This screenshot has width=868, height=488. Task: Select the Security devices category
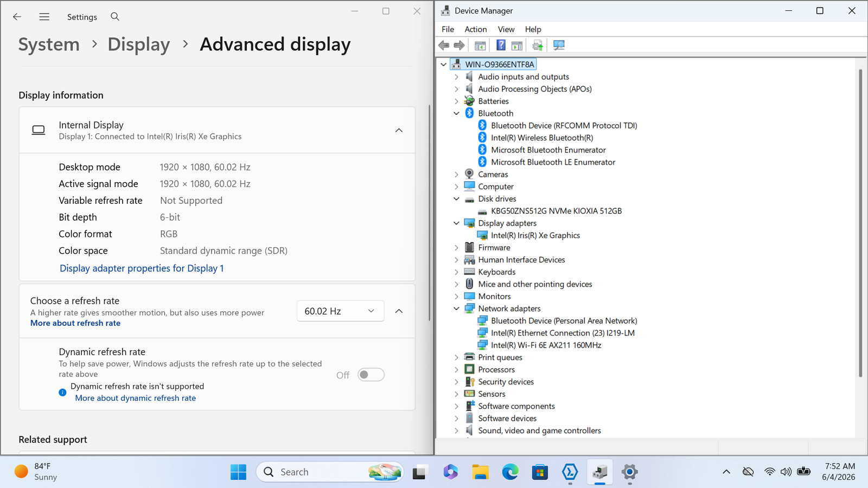[506, 382]
